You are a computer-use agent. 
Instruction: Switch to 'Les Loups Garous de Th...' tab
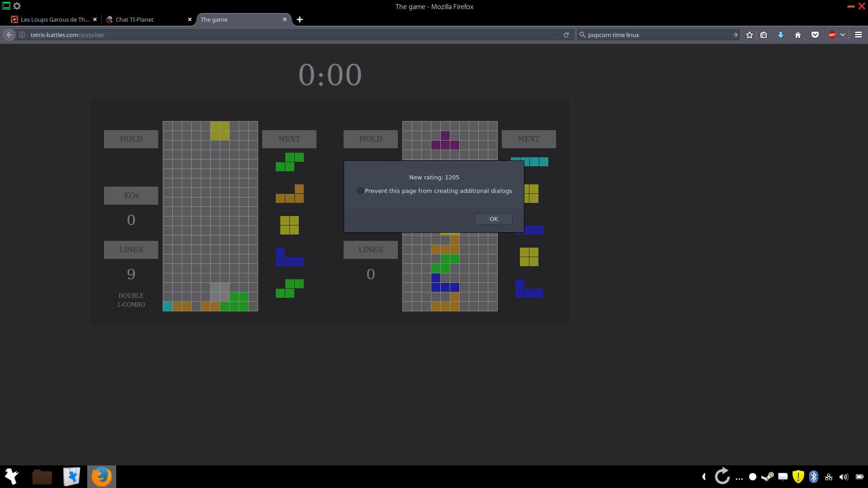(x=55, y=19)
